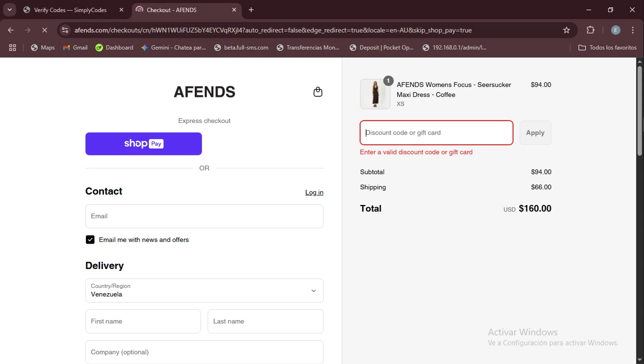Open the Todos los favoritos folder
The width and height of the screenshot is (644, 364).
pos(607,48)
